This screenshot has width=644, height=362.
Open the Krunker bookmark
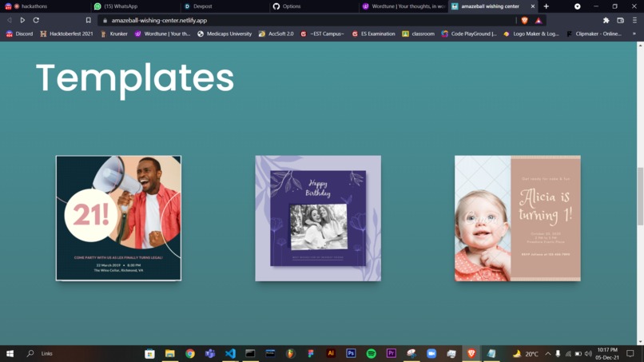pos(114,34)
